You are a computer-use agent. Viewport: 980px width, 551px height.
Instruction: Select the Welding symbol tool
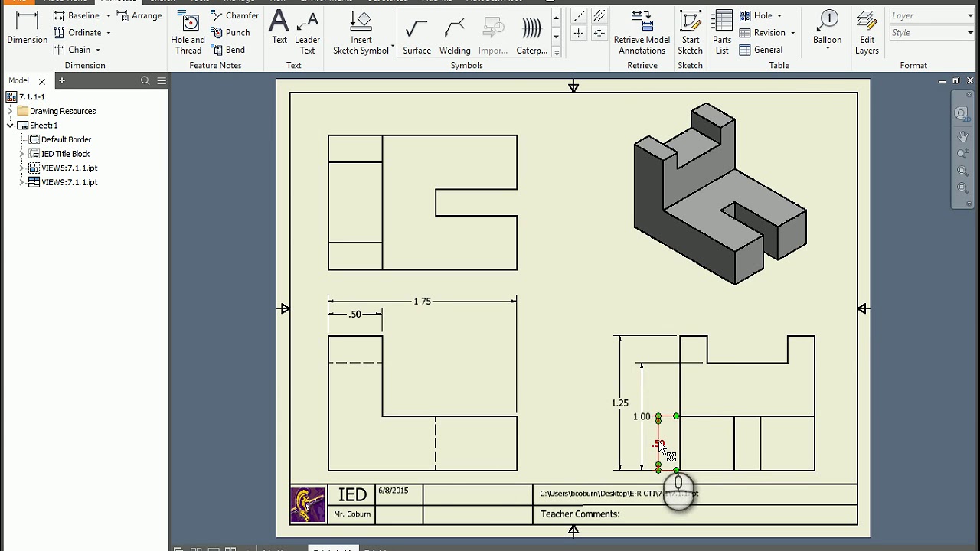tap(455, 36)
